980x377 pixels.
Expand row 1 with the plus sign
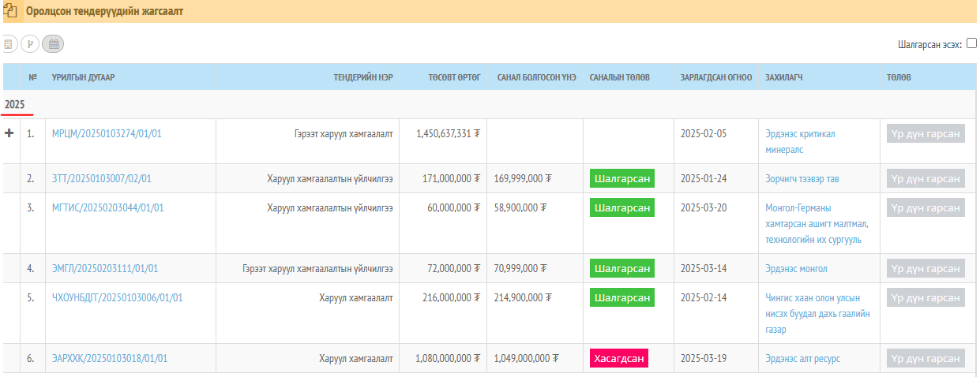(x=10, y=133)
